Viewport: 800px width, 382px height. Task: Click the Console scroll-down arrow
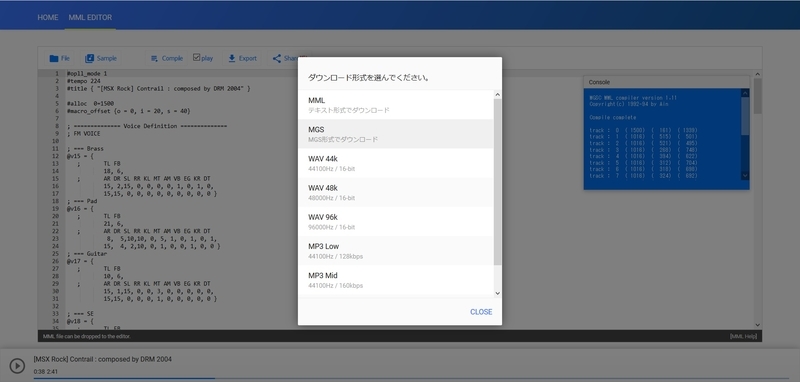pyautogui.click(x=745, y=175)
